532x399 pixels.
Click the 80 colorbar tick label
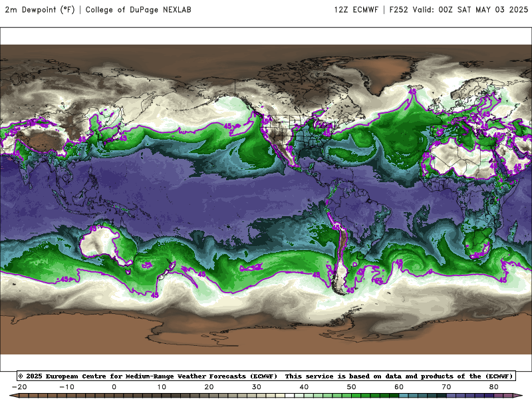tap(494, 387)
